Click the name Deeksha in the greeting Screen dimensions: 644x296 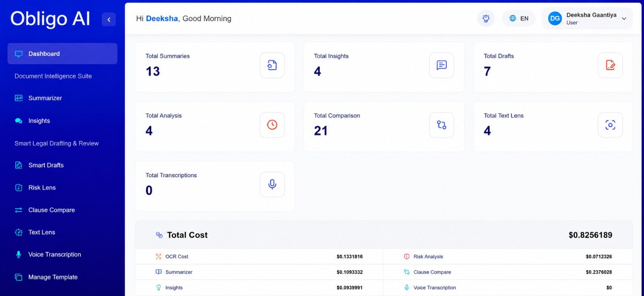coord(162,18)
